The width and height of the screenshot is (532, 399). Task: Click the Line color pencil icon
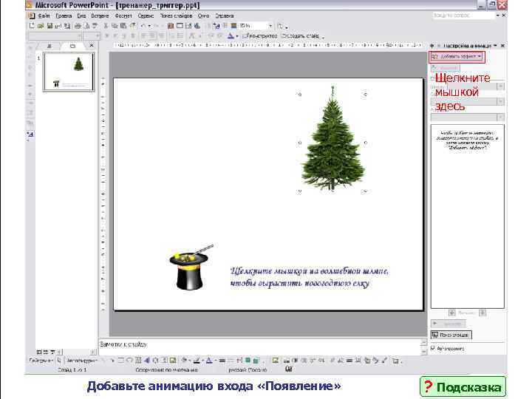pos(197,361)
